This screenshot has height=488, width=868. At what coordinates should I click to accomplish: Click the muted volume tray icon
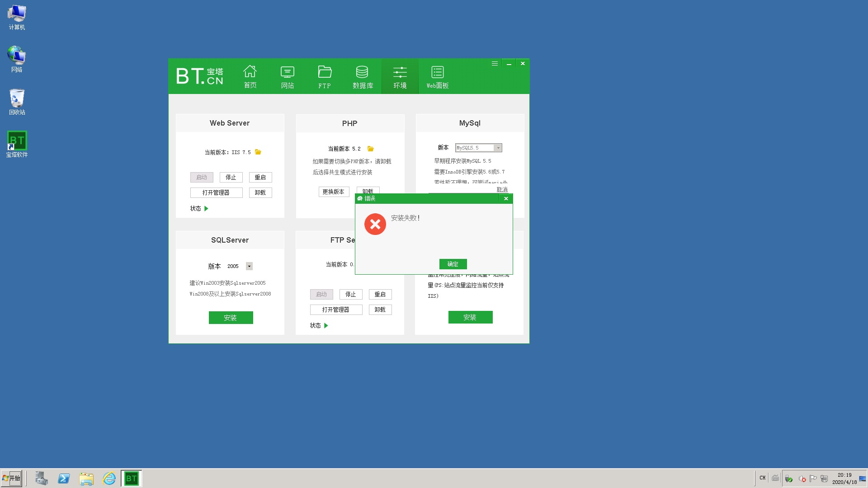pyautogui.click(x=802, y=479)
